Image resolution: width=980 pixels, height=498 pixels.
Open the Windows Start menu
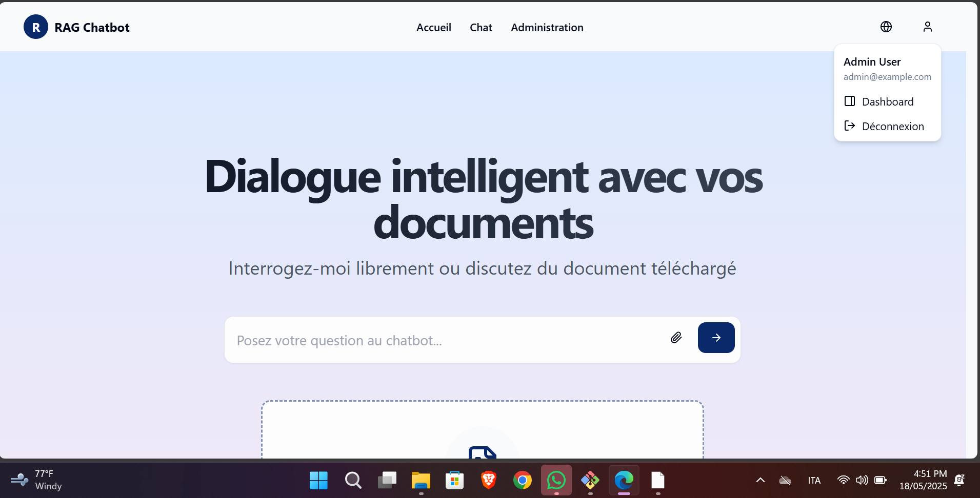coord(318,481)
